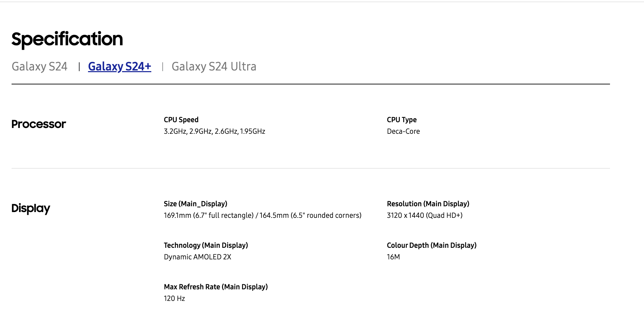Image resolution: width=644 pixels, height=322 pixels.
Task: Click the Colour Depth (Main Display) label
Action: pos(432,245)
